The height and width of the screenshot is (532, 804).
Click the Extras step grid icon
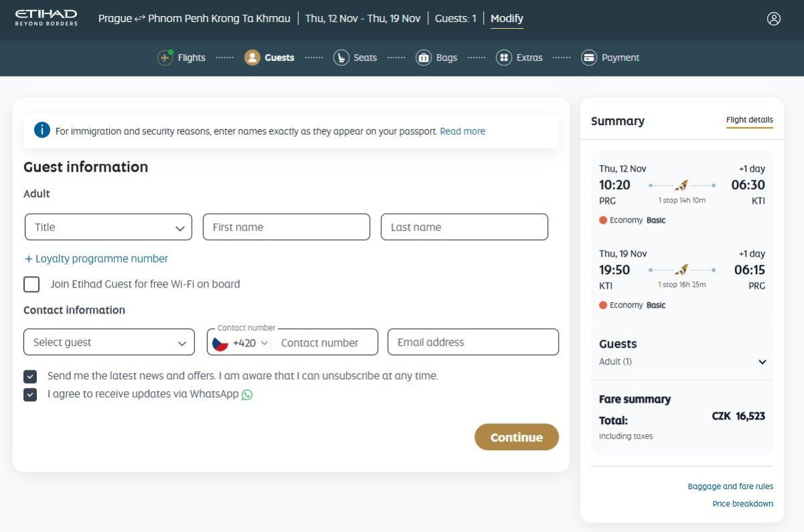coord(504,58)
